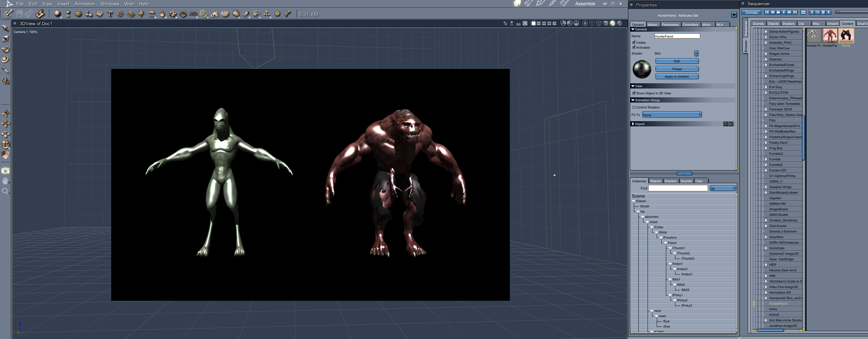The height and width of the screenshot is (339, 868).
Task: Toggle the Animated checkbox
Action: tap(634, 47)
